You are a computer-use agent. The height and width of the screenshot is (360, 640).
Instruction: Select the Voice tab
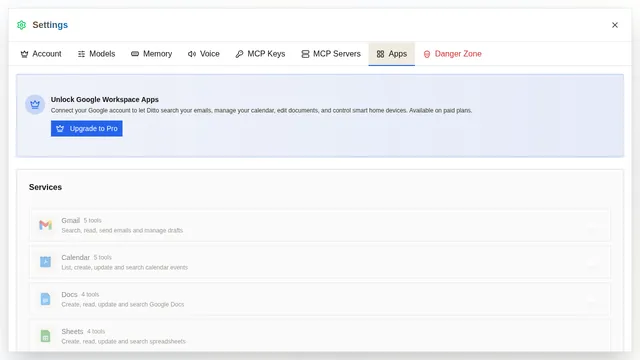tap(204, 54)
